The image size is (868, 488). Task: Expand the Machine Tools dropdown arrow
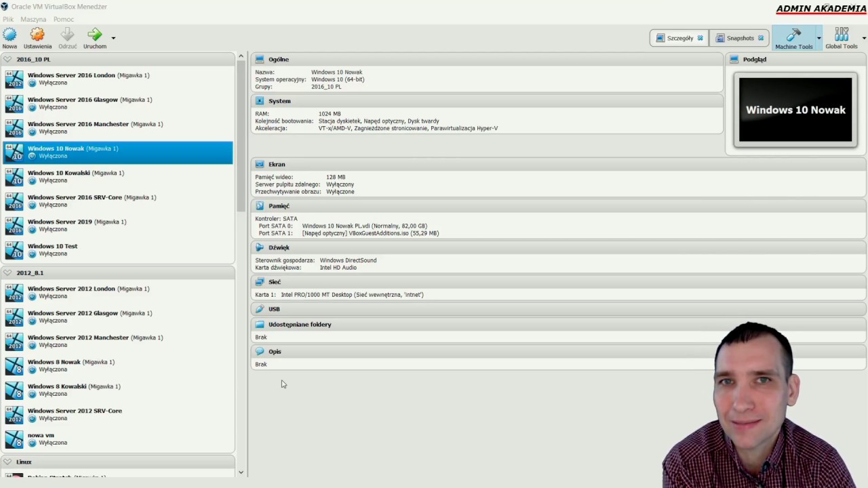tap(818, 38)
